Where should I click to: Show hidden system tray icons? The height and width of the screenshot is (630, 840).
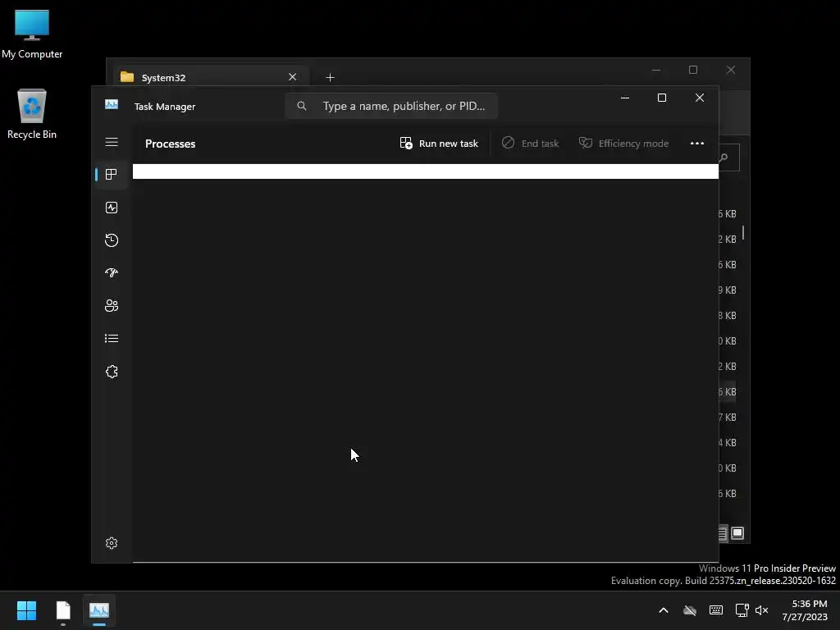(663, 610)
